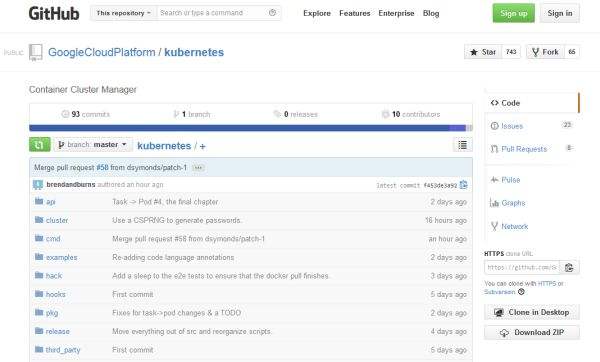Click the green Sign up button
The image size is (600, 362).
point(514,13)
